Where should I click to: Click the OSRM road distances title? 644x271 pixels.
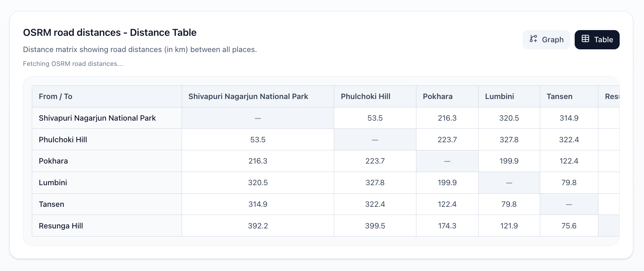[x=110, y=32]
